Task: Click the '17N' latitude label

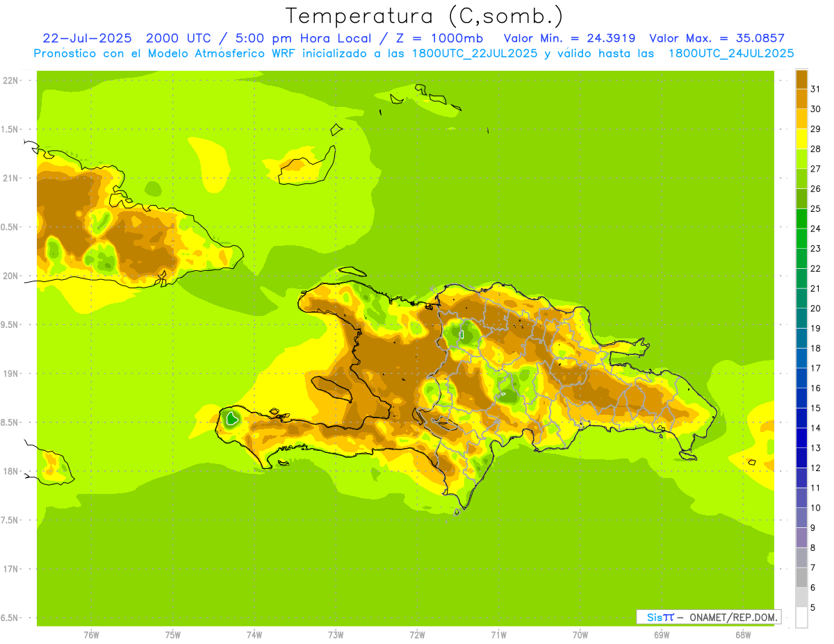Action: click(x=10, y=569)
